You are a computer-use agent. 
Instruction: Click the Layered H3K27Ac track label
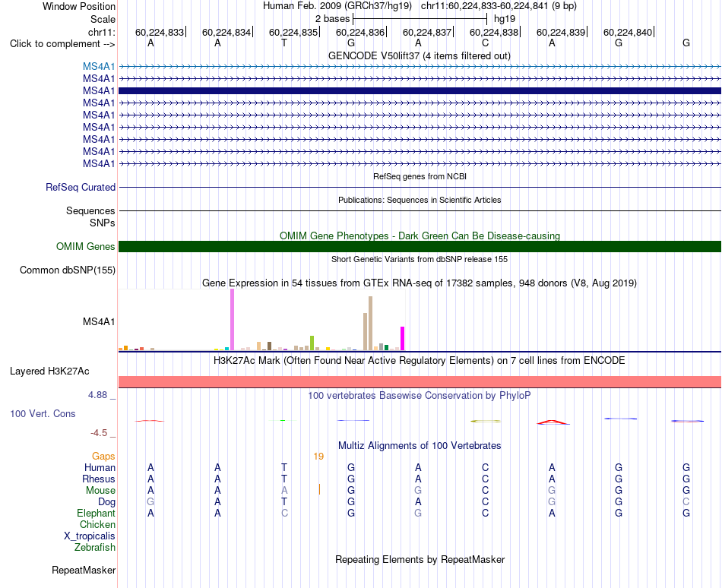[x=49, y=371]
